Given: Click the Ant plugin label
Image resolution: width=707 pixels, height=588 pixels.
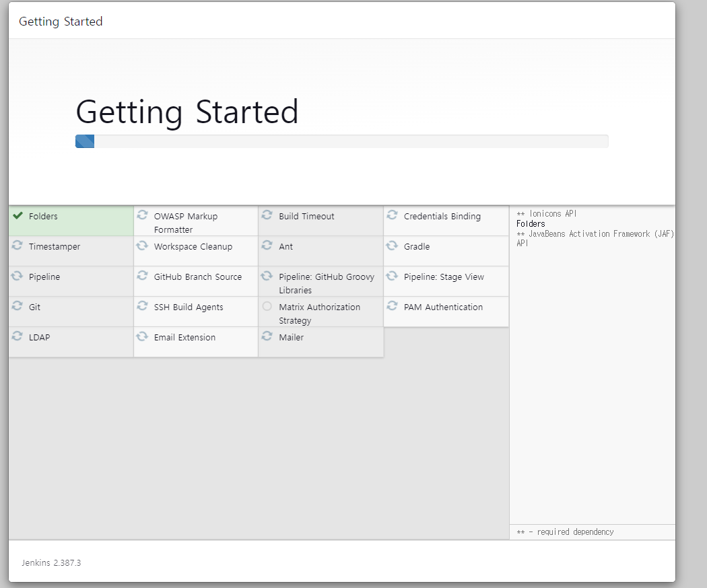Looking at the screenshot, I should (x=286, y=246).
